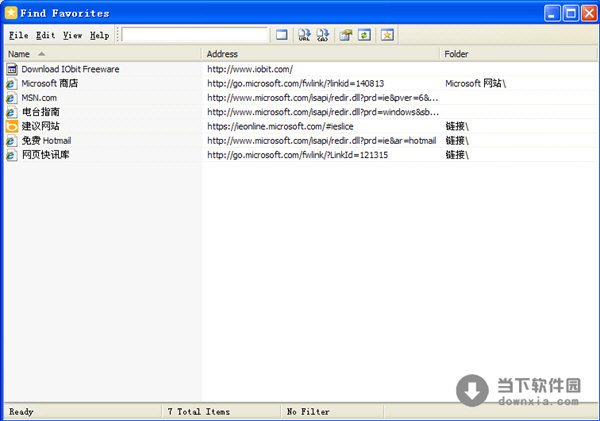Click the address ending LinkId=121315
This screenshot has width=600, height=421.
tap(297, 155)
